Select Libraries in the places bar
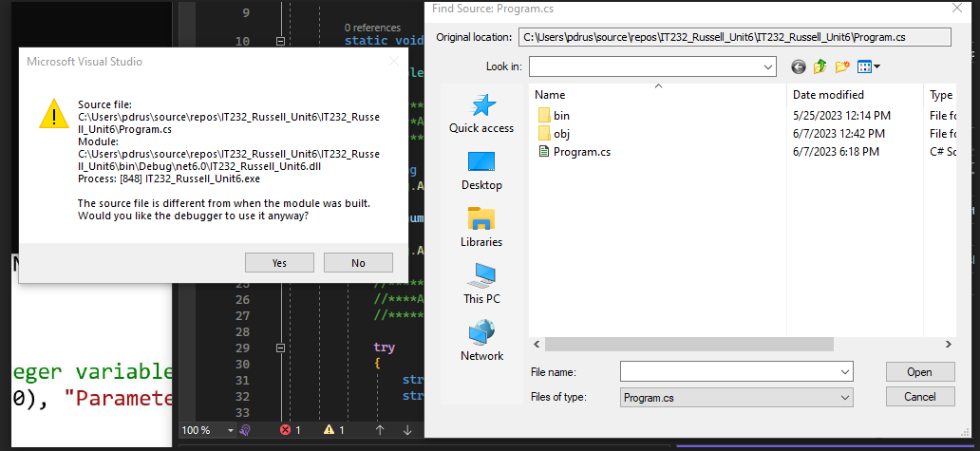 click(481, 227)
